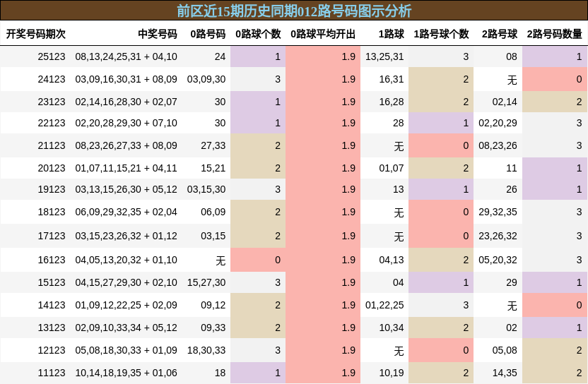
Task: Click winning numbers 05,08,18,30,33 + 01,09
Action: [126, 350]
